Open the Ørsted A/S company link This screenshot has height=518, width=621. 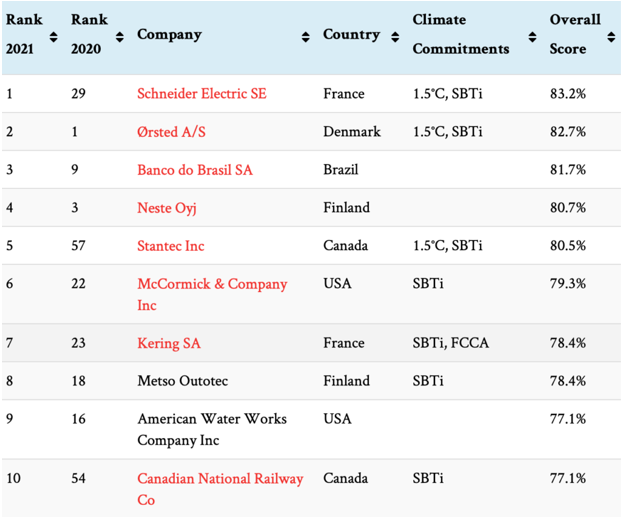(x=171, y=132)
